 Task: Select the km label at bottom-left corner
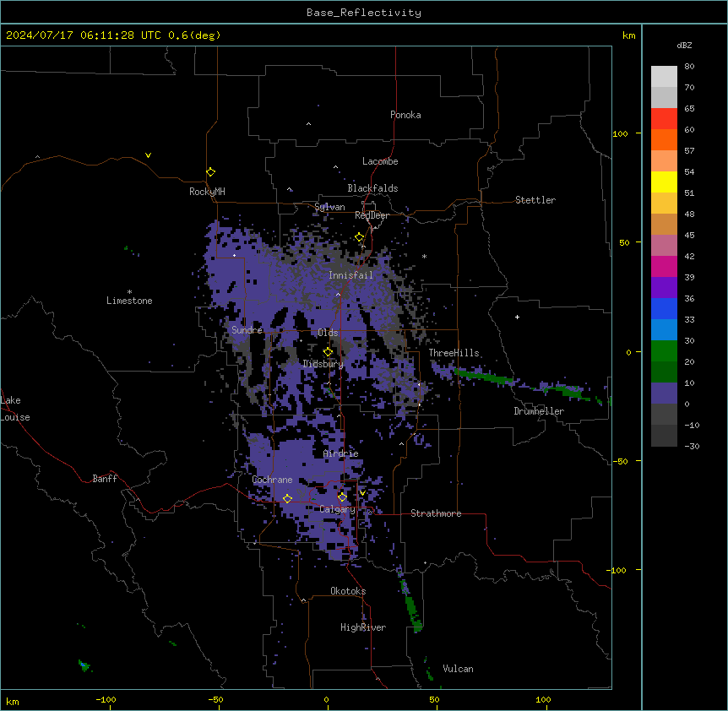[13, 702]
